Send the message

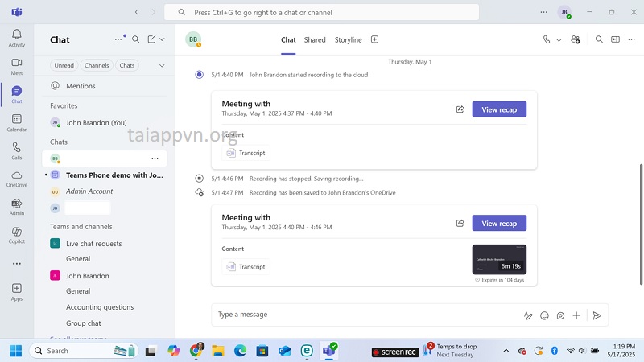click(597, 315)
